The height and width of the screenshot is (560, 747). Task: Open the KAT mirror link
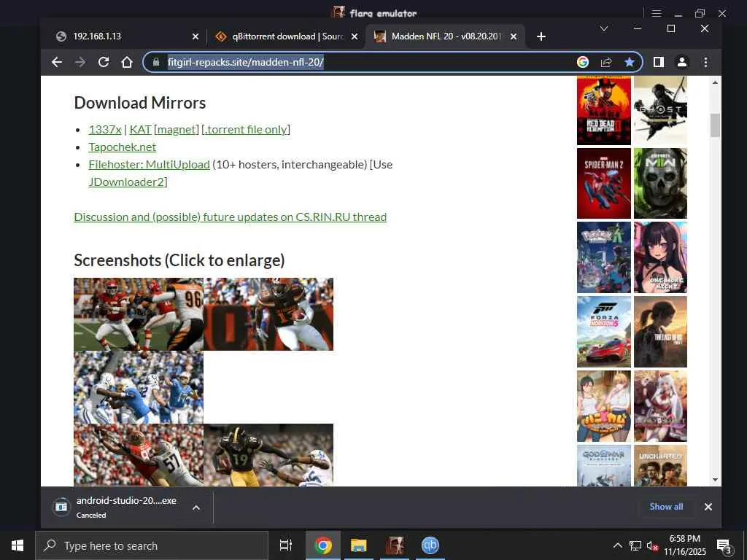[x=141, y=130]
